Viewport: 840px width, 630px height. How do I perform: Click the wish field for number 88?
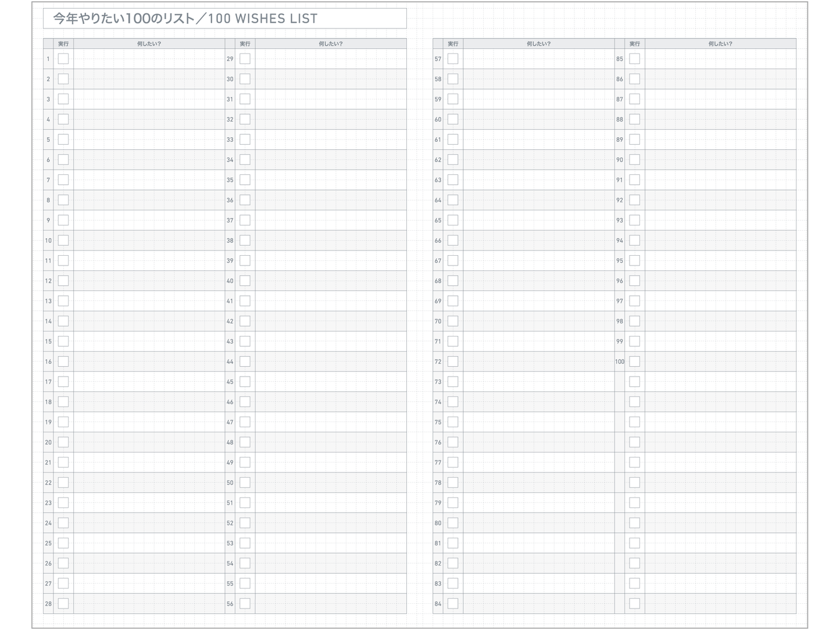(720, 119)
